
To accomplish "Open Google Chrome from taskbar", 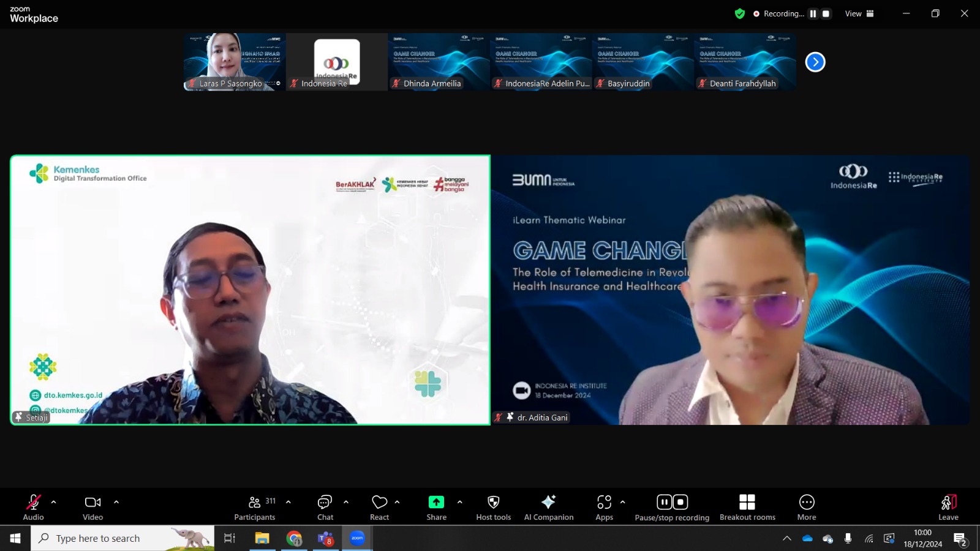I will pyautogui.click(x=294, y=538).
